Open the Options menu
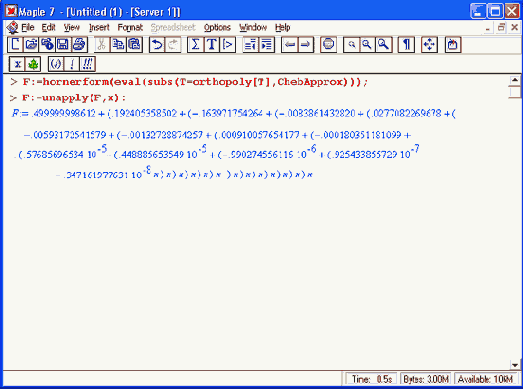 (217, 27)
